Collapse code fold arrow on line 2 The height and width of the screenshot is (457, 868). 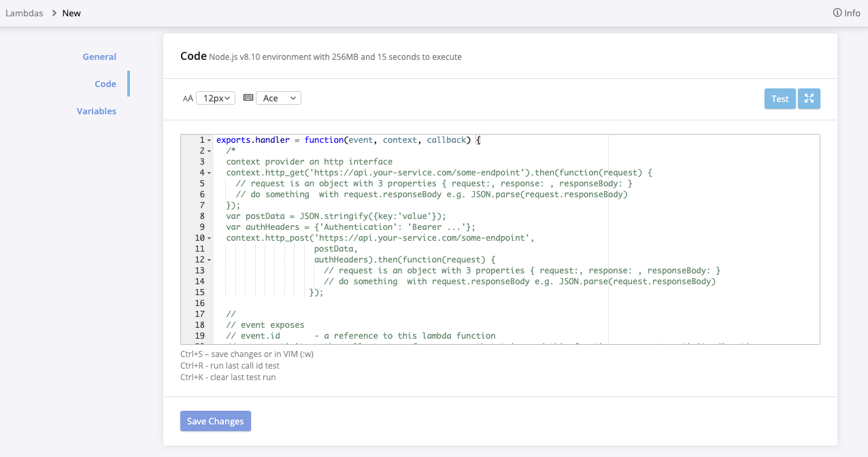[x=209, y=151]
